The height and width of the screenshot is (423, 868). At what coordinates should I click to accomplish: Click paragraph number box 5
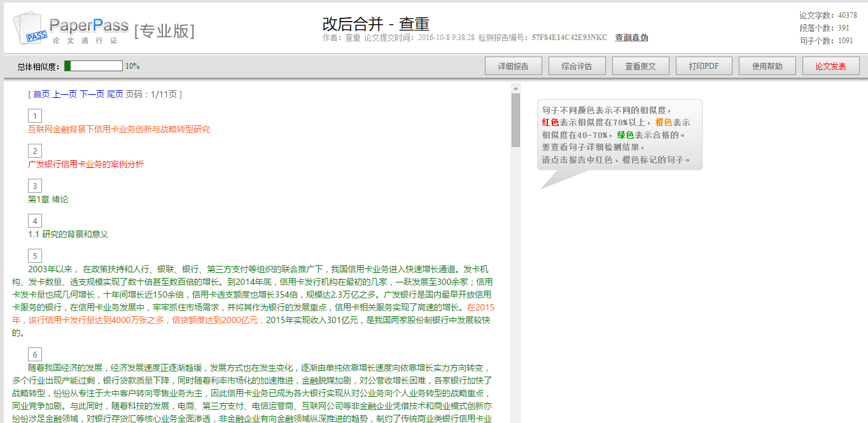click(35, 256)
